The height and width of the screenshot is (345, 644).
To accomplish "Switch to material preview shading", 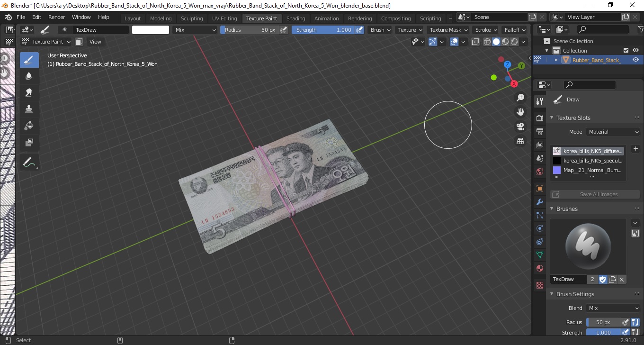I will pos(505,42).
